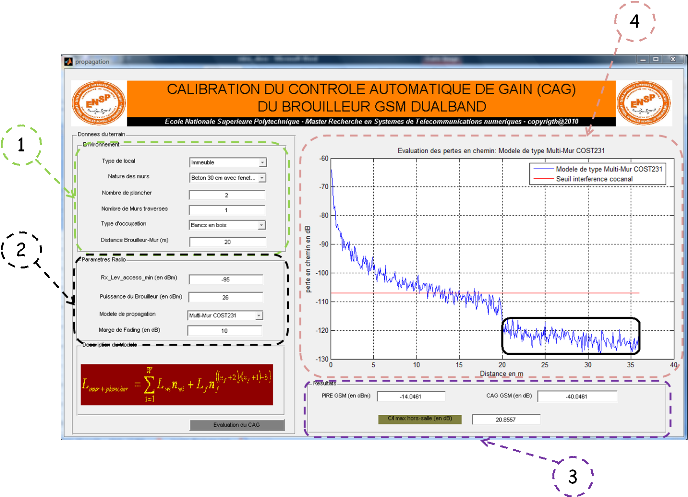Viewport: 688px width, 497px height.
Task: Click the Puissance du Brouilleur input field
Action: (x=226, y=297)
